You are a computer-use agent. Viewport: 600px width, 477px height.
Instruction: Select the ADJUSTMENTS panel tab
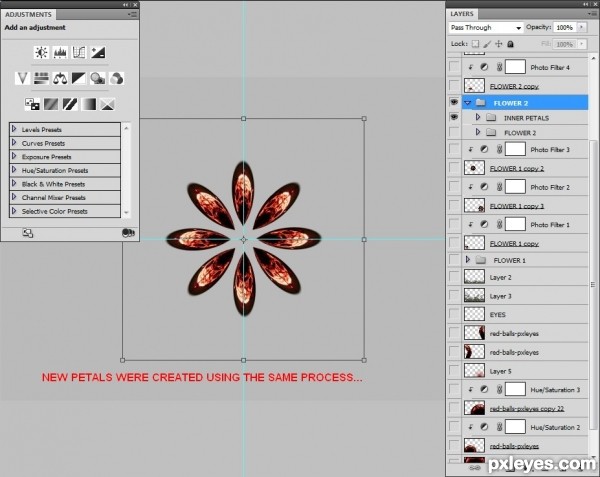[x=28, y=15]
